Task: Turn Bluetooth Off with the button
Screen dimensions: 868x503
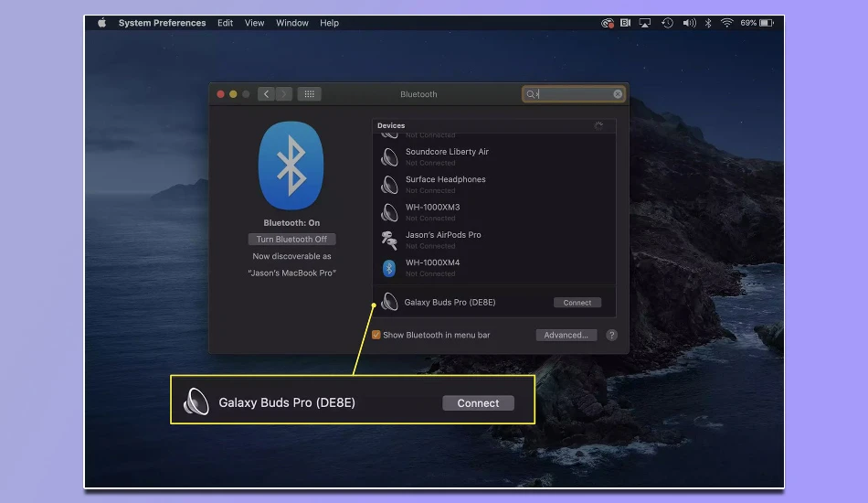Action: 291,240
